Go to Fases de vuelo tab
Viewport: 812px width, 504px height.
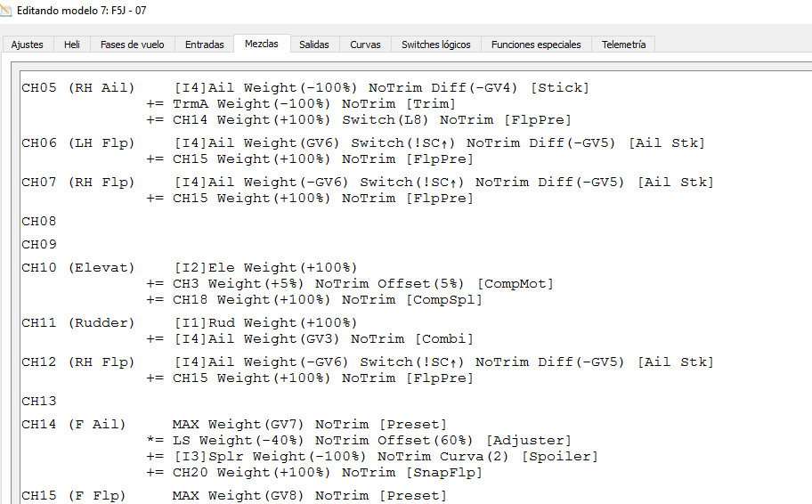point(132,45)
